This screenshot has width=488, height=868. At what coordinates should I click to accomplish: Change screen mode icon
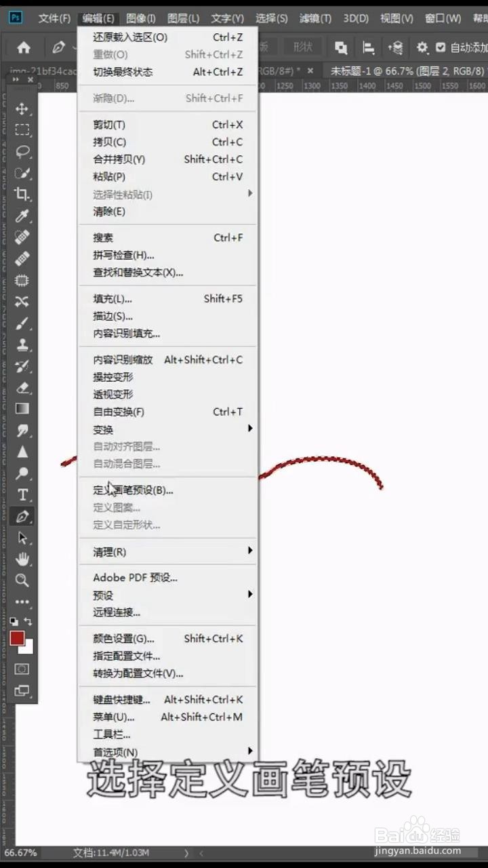coord(22,691)
